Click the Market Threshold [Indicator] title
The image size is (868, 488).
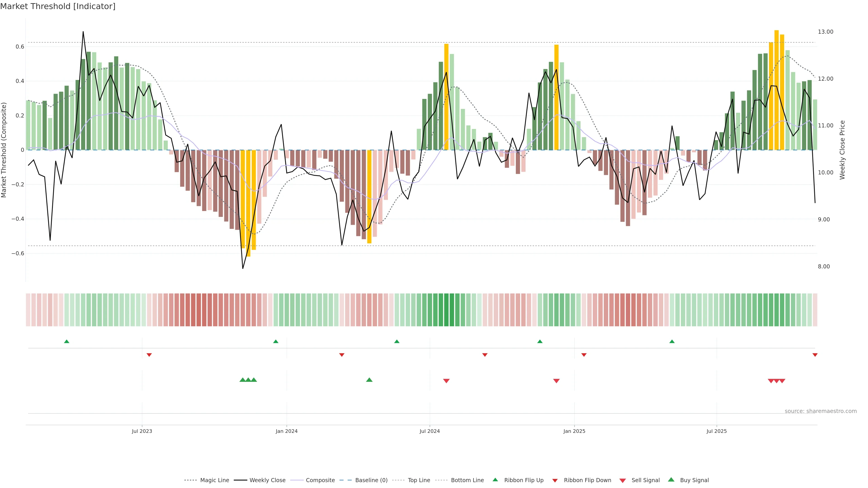click(58, 6)
